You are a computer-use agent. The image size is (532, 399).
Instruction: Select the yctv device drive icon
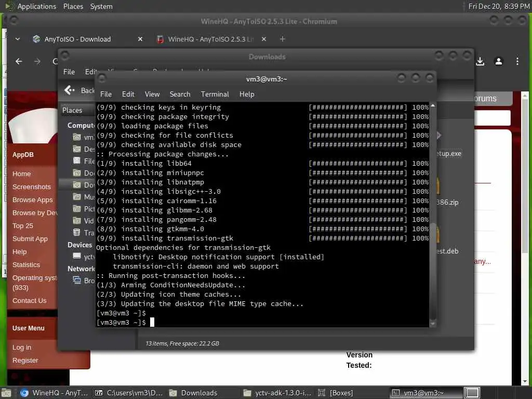pyautogui.click(x=77, y=256)
